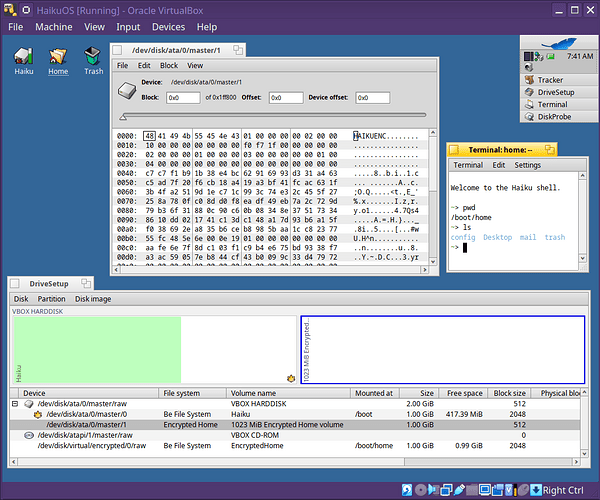
Task: Select the /dev/disk/virtual/encrypted/0/raw row
Action: pyautogui.click(x=295, y=446)
